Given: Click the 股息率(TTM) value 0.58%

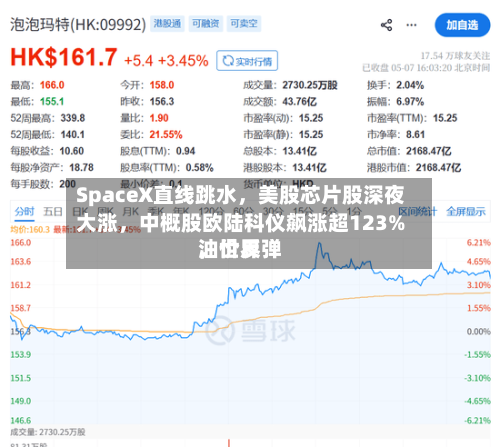Looking at the screenshot, I should point(199,167).
